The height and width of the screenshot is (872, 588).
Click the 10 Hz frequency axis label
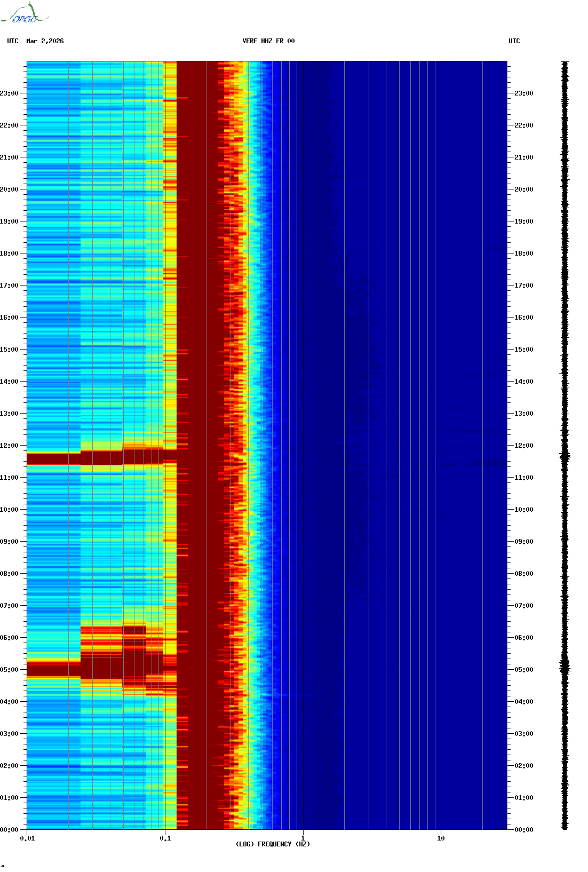441,838
